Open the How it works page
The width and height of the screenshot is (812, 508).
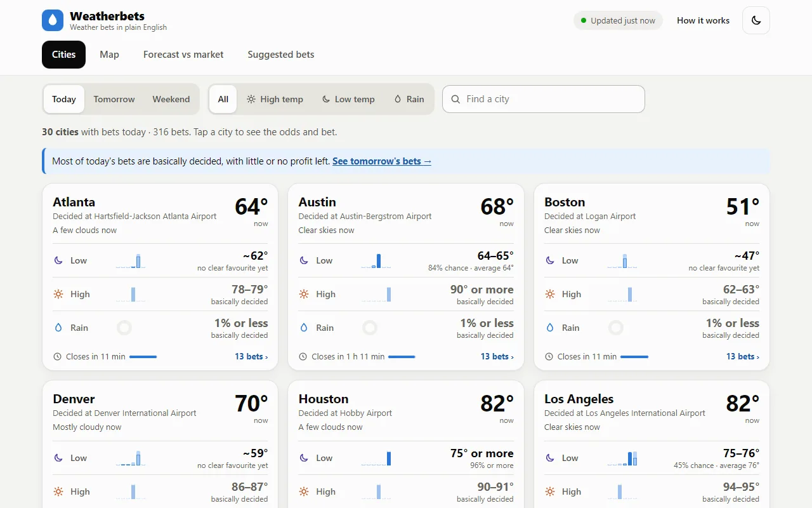click(703, 20)
